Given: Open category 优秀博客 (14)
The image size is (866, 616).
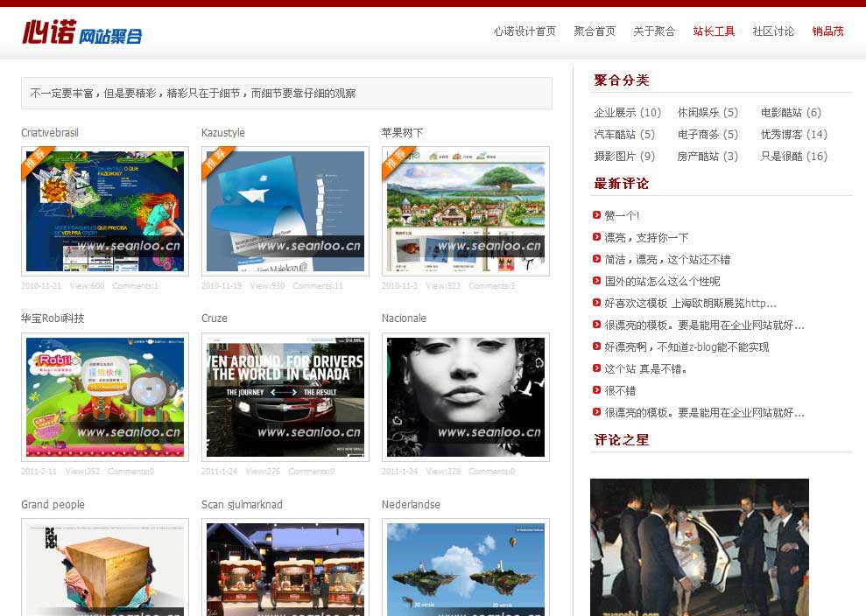Looking at the screenshot, I should pyautogui.click(x=794, y=135).
